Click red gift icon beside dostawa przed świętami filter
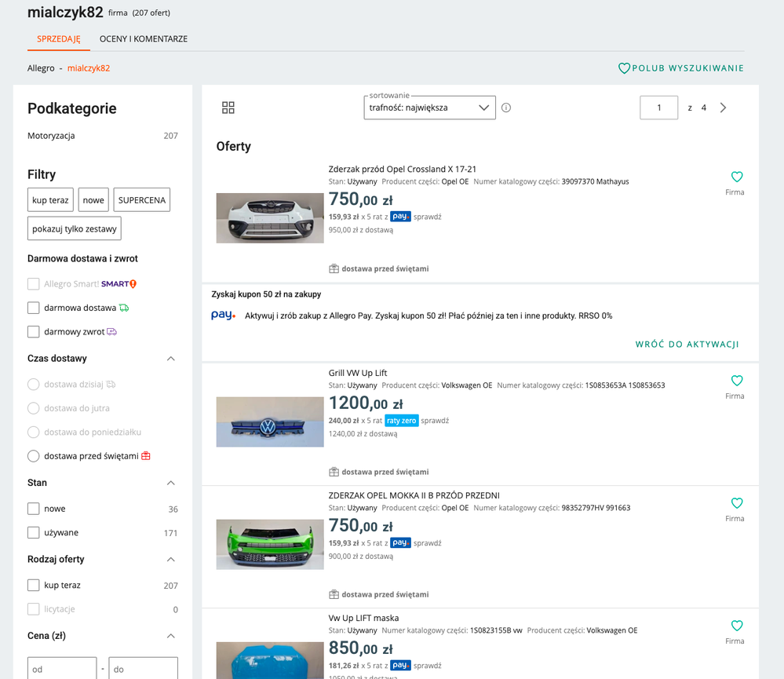The width and height of the screenshot is (784, 679). point(146,455)
